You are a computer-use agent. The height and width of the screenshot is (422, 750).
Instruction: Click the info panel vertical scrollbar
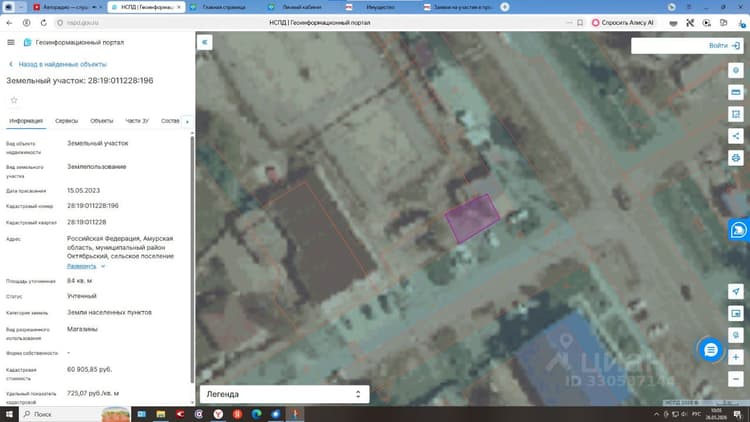point(192,258)
